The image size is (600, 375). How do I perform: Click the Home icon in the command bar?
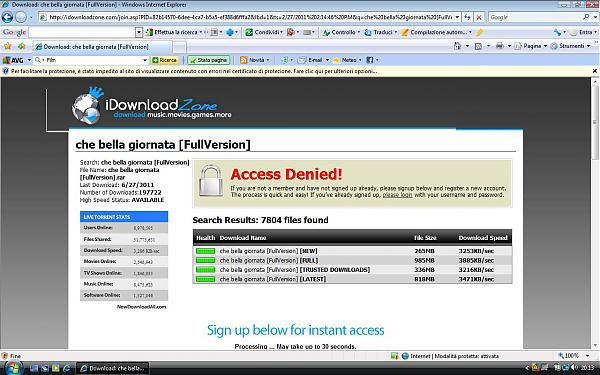(457, 46)
